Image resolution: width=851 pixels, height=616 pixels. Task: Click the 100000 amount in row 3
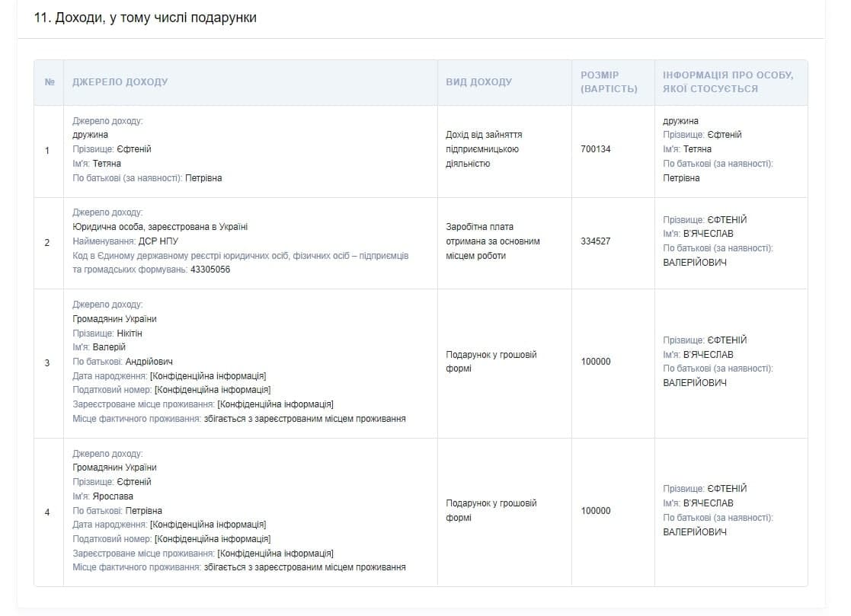595,362
